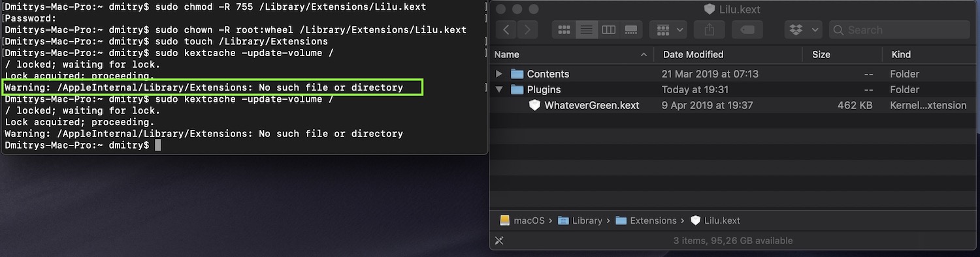Viewport: 980px width, 257px height.
Task: Click the Extensions folder icon in path bar
Action: click(x=621, y=220)
